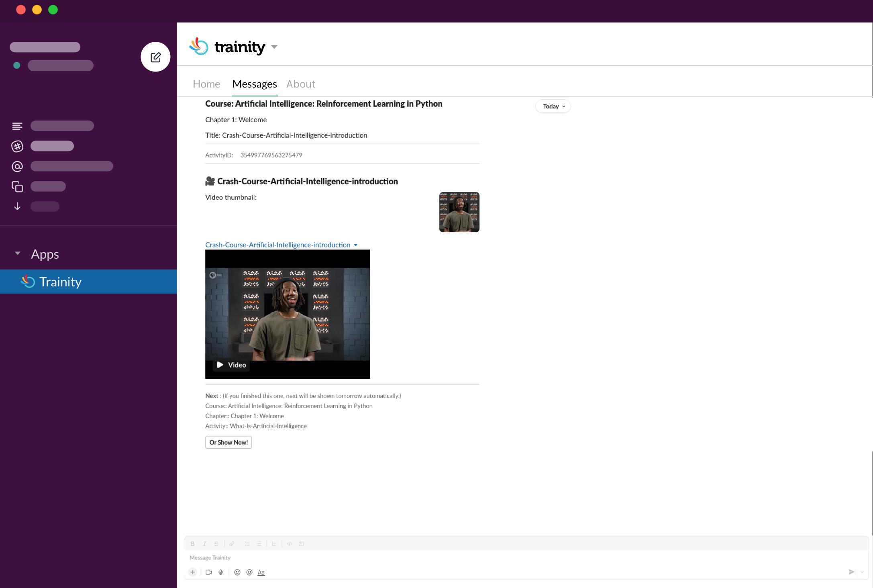Click the Or Show Now! button
This screenshot has width=873, height=588.
click(228, 442)
